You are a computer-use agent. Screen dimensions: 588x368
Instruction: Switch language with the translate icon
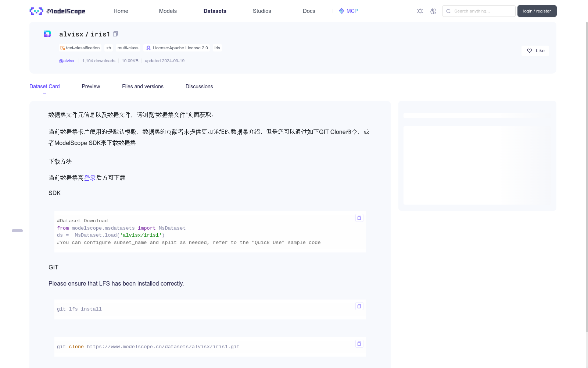tap(433, 11)
